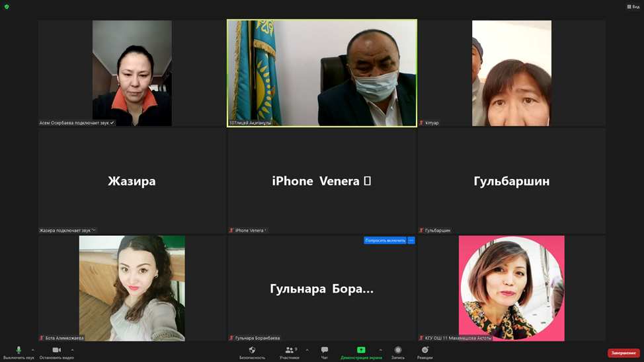Select the 107лицей Ақатанұлы video tile

[322, 73]
